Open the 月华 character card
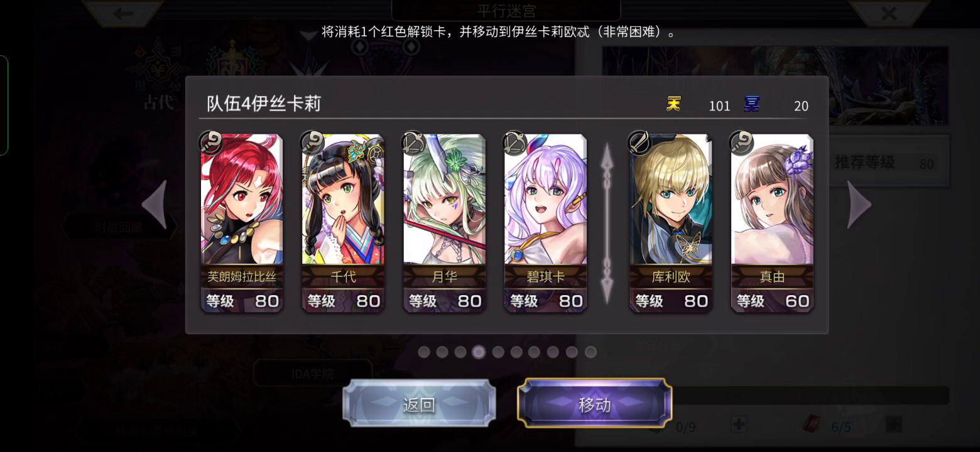The height and width of the screenshot is (452, 980). (444, 223)
